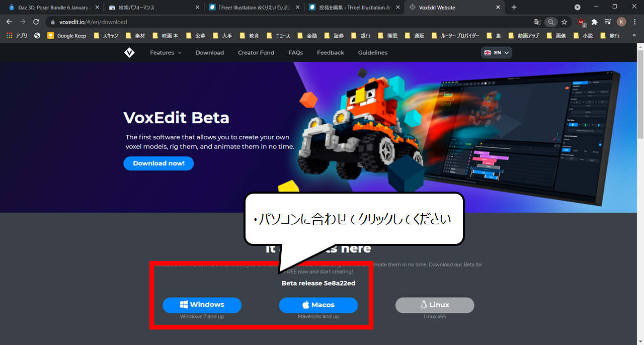
Task: Open the 映画 本 bookmark folder
Action: click(165, 36)
